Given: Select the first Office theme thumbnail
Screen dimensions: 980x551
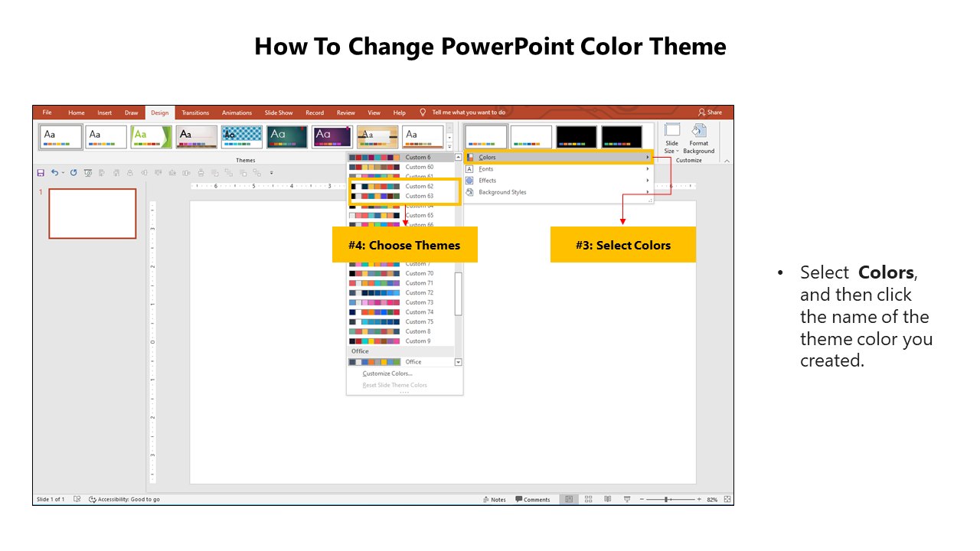Looking at the screenshot, I should click(61, 137).
